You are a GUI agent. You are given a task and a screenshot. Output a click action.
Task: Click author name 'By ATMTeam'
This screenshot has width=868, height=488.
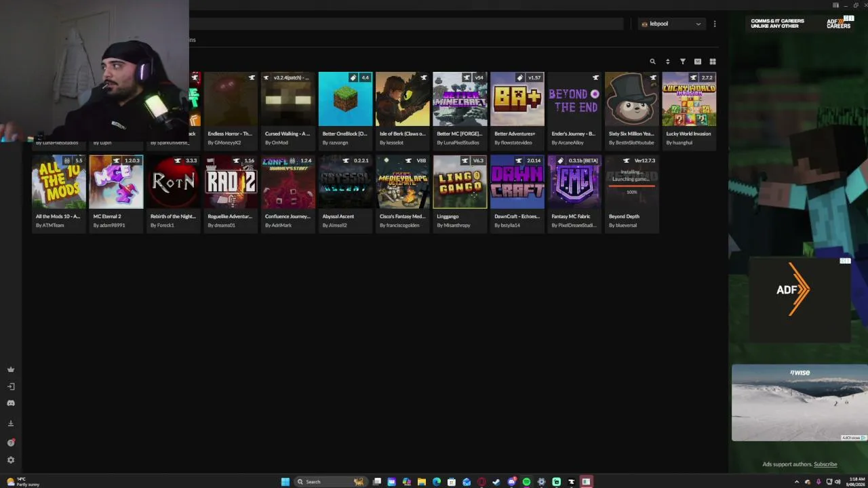[50, 225]
